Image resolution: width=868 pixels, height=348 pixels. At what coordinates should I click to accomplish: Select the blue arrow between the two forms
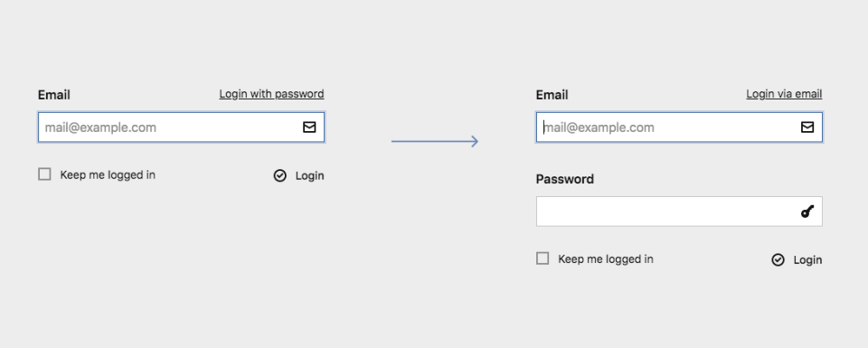pos(435,141)
